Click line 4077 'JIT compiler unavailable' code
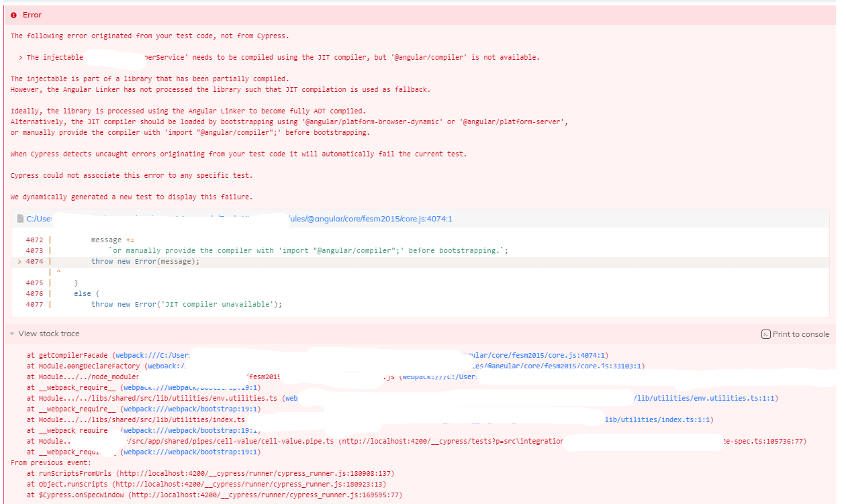This screenshot has height=504, width=846. [187, 304]
